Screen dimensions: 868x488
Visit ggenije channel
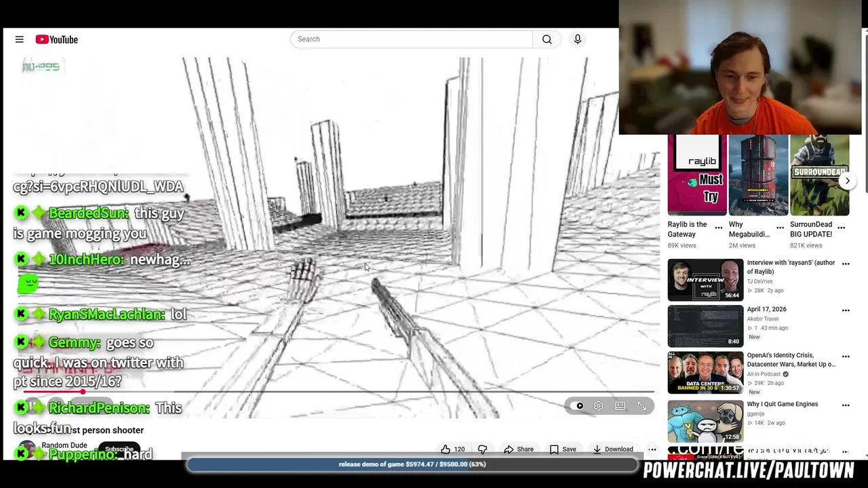pyautogui.click(x=757, y=413)
